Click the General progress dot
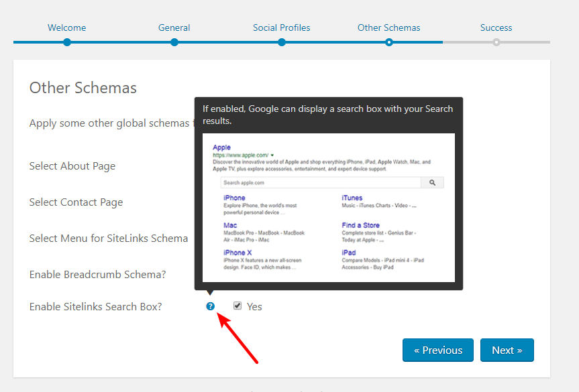Image resolution: width=579 pixels, height=392 pixels. (174, 42)
